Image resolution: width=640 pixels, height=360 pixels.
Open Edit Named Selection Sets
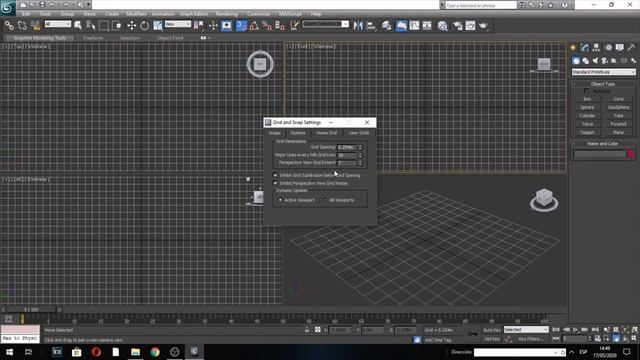click(294, 26)
